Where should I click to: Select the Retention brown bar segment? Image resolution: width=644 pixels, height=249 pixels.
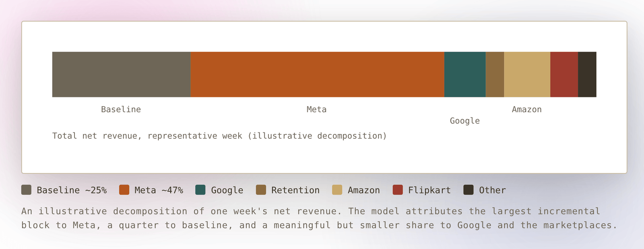pos(495,74)
